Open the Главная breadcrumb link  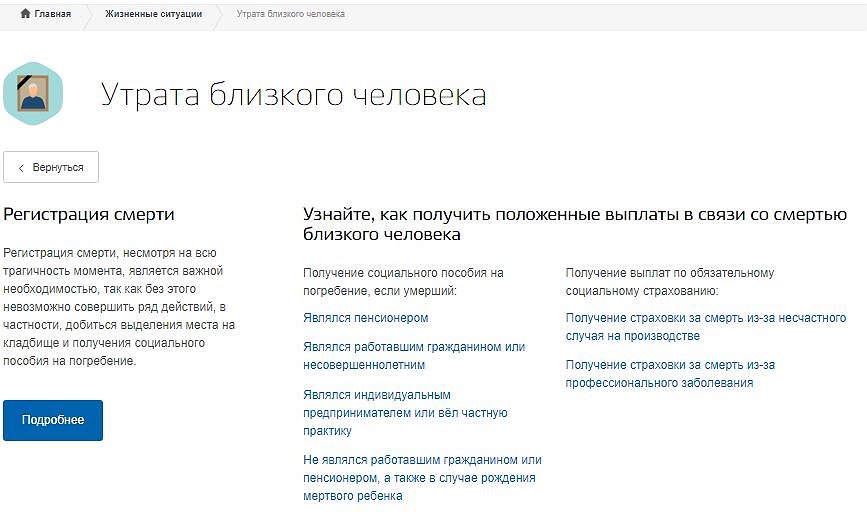point(52,14)
